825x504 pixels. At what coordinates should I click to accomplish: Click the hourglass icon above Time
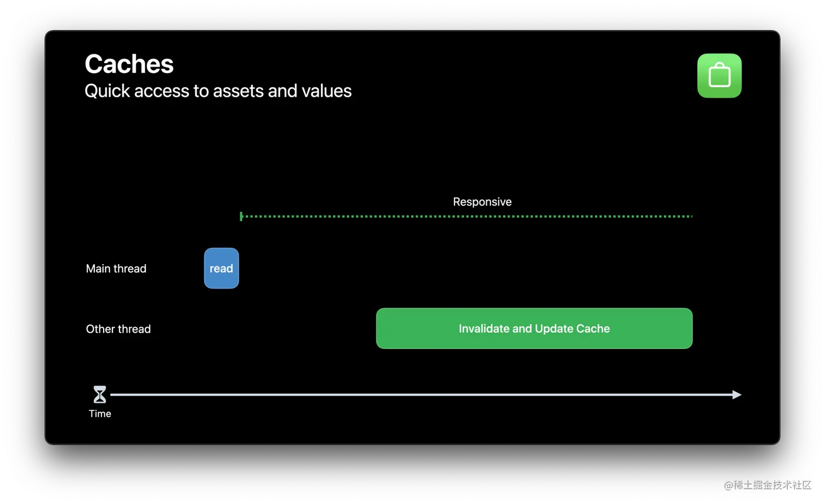(99, 394)
